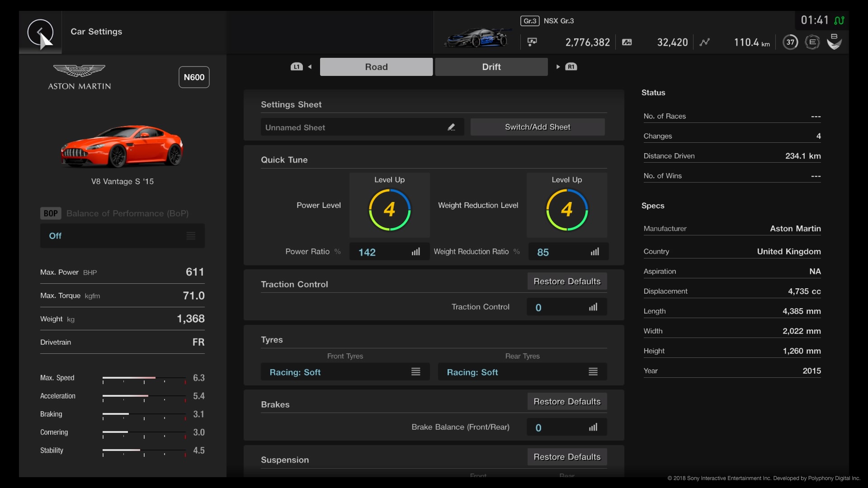Toggle Balance of Performance from Off
This screenshot has width=868, height=488.
(122, 235)
